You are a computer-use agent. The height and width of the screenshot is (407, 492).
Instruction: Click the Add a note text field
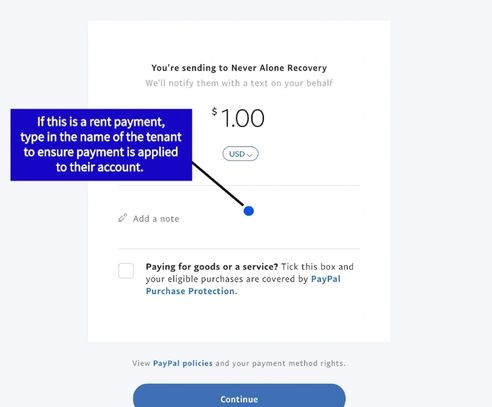(x=239, y=219)
